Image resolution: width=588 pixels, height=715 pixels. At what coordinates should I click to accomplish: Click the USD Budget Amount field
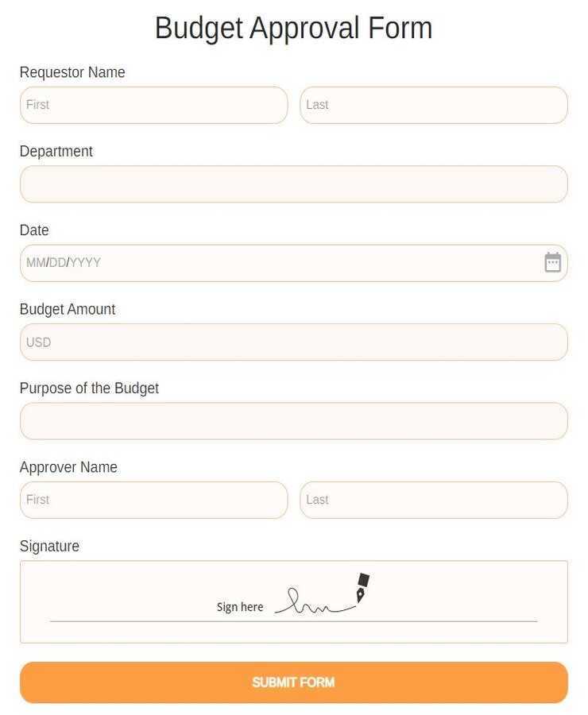pyautogui.click(x=294, y=342)
